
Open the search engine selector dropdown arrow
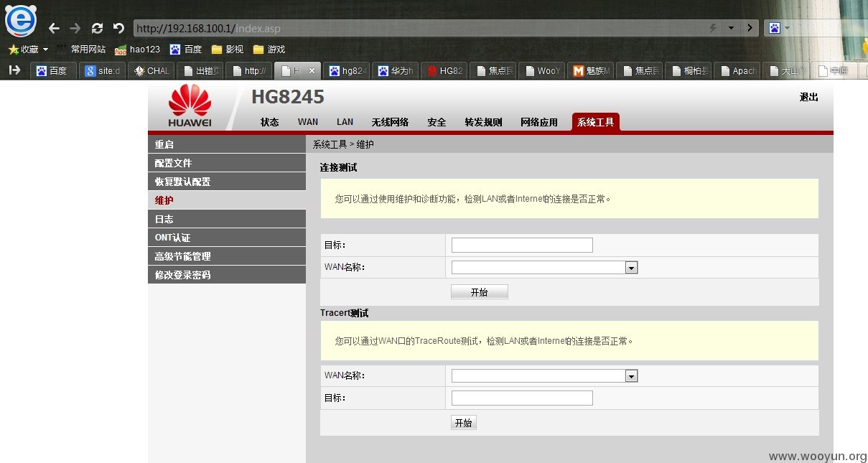[787, 28]
